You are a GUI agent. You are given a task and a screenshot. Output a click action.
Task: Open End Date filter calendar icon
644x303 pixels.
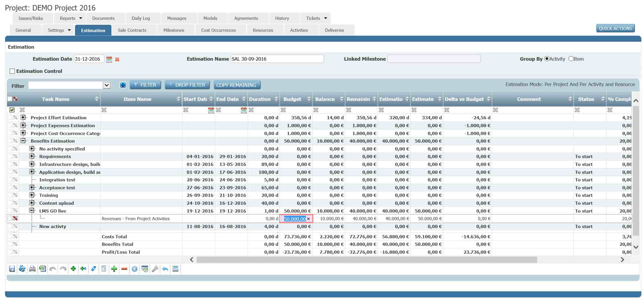point(243,110)
